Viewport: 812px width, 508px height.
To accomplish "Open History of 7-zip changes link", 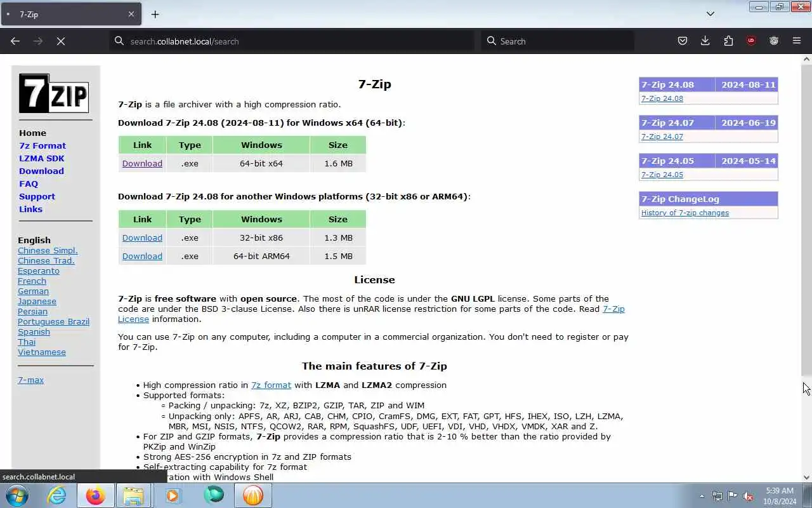I will 685,213.
